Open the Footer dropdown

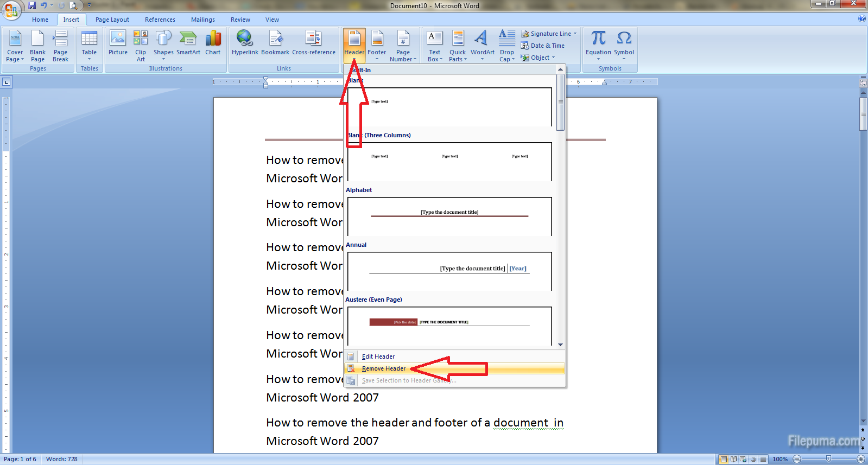click(x=377, y=46)
